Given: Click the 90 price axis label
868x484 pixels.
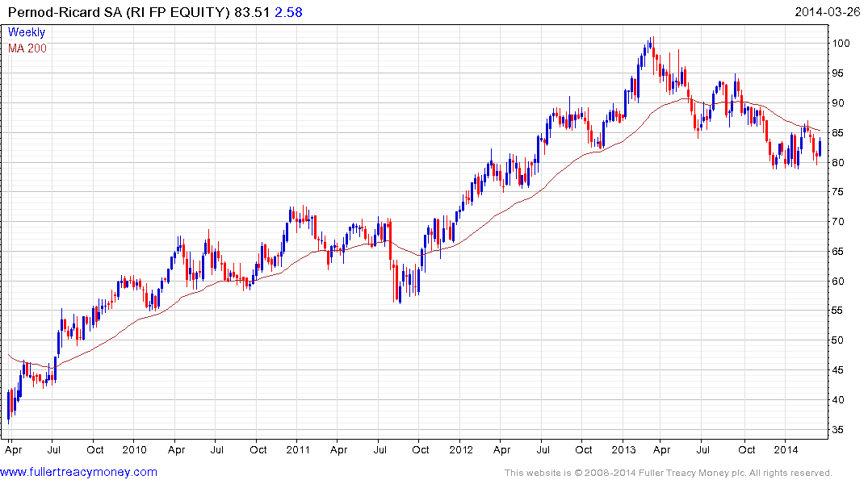Looking at the screenshot, I should [839, 103].
